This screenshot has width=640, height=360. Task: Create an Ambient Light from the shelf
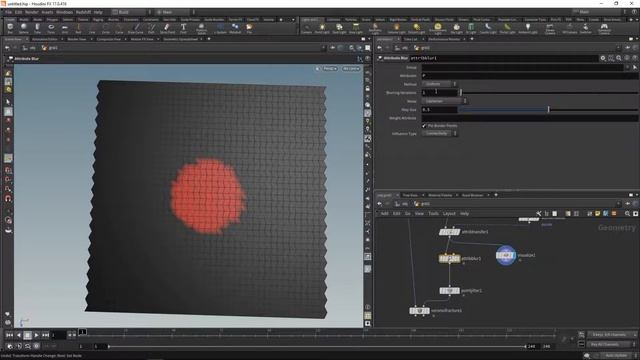pos(528,29)
